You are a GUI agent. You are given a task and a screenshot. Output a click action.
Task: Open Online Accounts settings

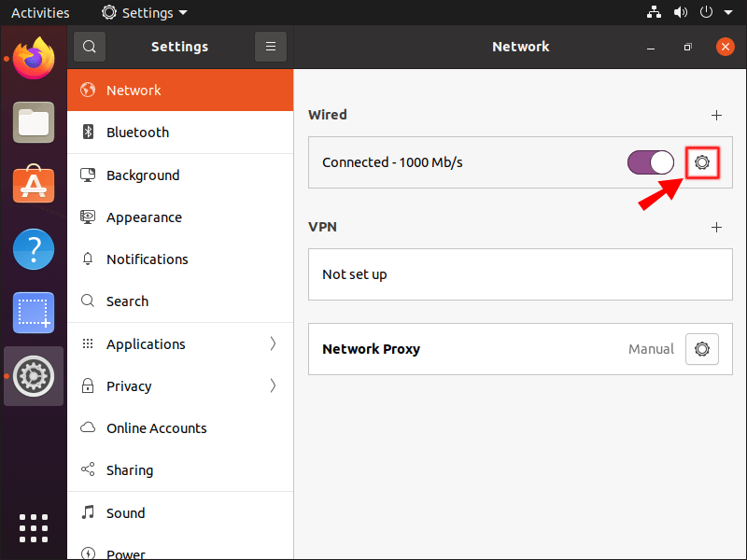[x=156, y=427]
